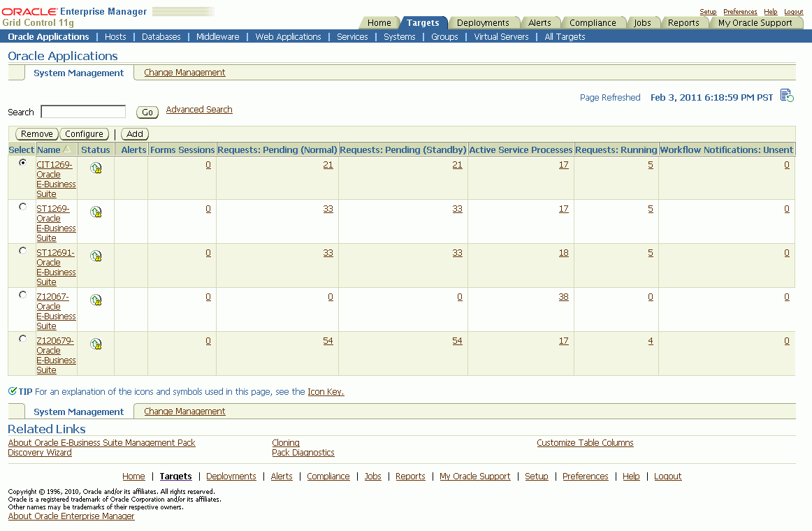The width and height of the screenshot is (812, 531).
Task: Open the Z12067-Oracle E-Business Suite link
Action: coord(56,311)
